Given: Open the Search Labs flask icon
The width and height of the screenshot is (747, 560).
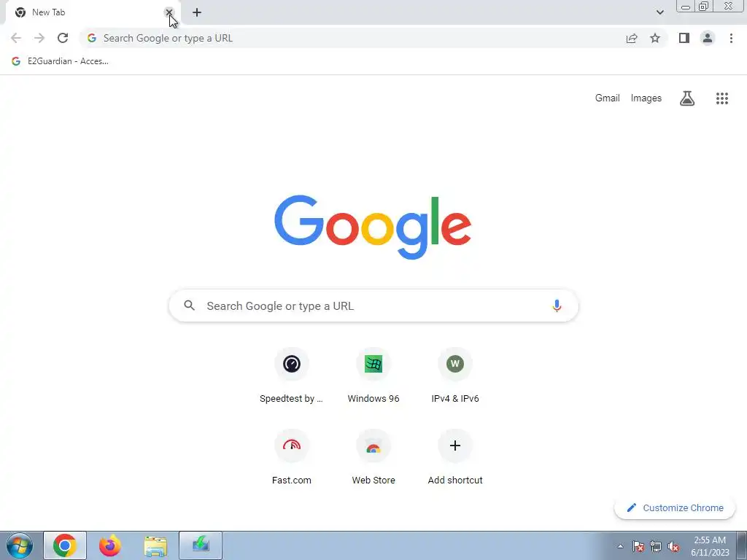Looking at the screenshot, I should [687, 98].
